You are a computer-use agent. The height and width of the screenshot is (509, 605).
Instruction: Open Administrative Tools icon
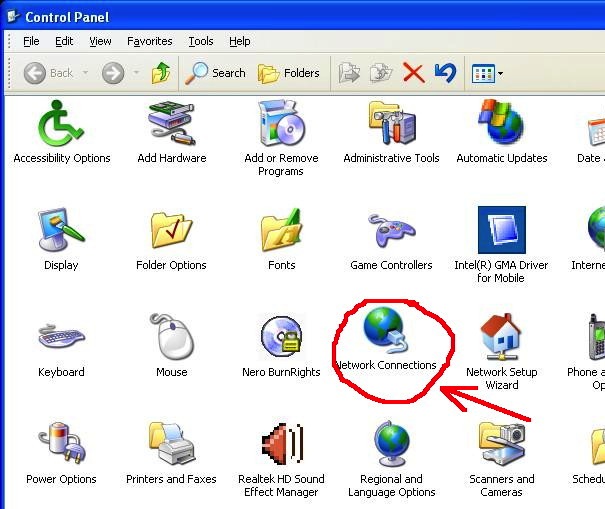click(391, 125)
